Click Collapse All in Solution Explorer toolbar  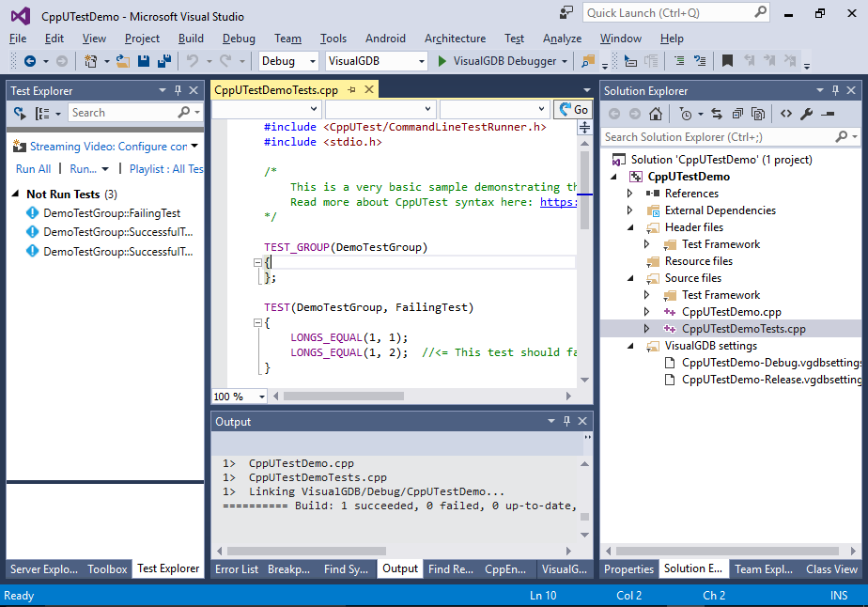click(x=737, y=114)
